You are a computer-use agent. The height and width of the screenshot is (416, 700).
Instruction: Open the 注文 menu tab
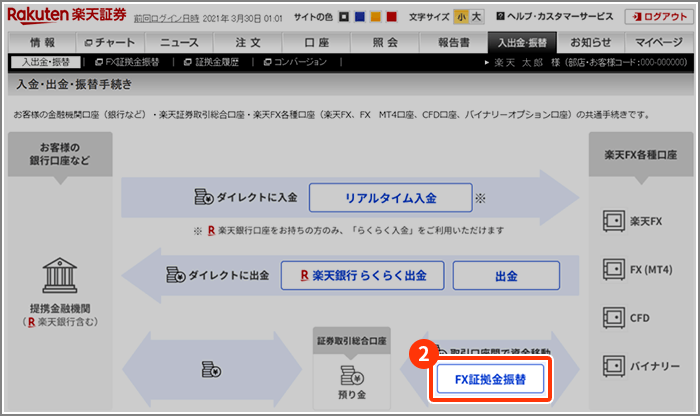pyautogui.click(x=248, y=42)
